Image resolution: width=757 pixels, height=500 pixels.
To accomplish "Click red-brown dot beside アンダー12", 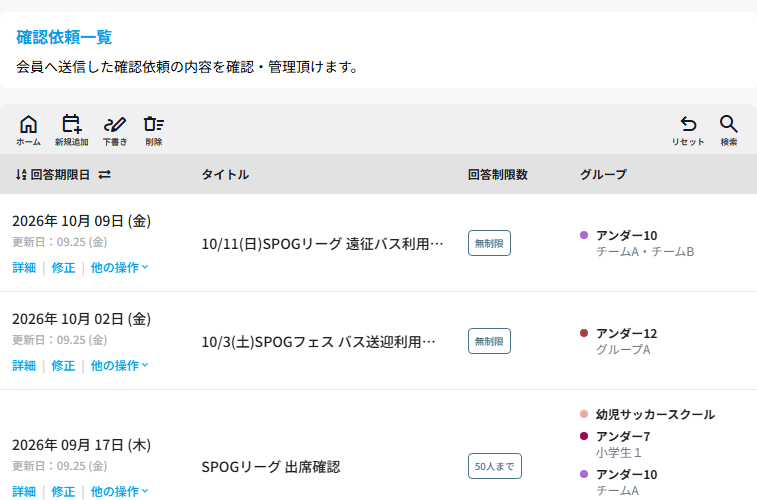I will click(x=584, y=333).
